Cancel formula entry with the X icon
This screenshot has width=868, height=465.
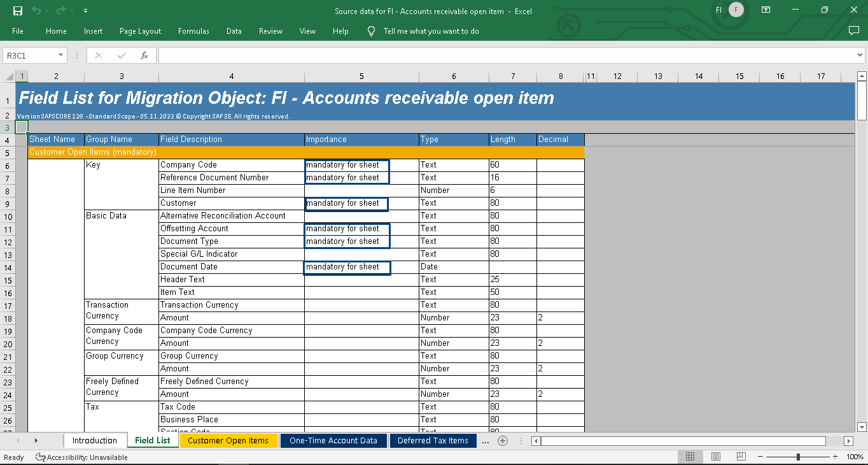(x=98, y=55)
